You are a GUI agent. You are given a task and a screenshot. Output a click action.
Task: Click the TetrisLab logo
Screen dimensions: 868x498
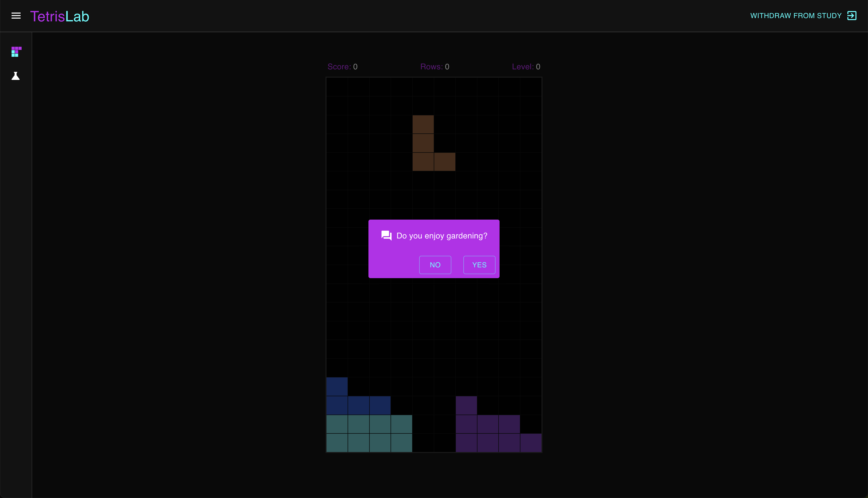pyautogui.click(x=60, y=16)
